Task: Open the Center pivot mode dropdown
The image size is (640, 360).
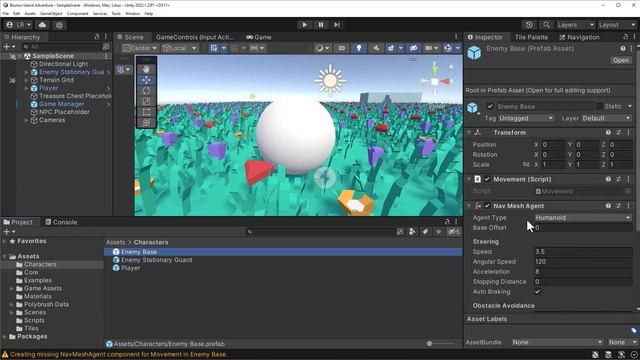Action: tap(140, 48)
